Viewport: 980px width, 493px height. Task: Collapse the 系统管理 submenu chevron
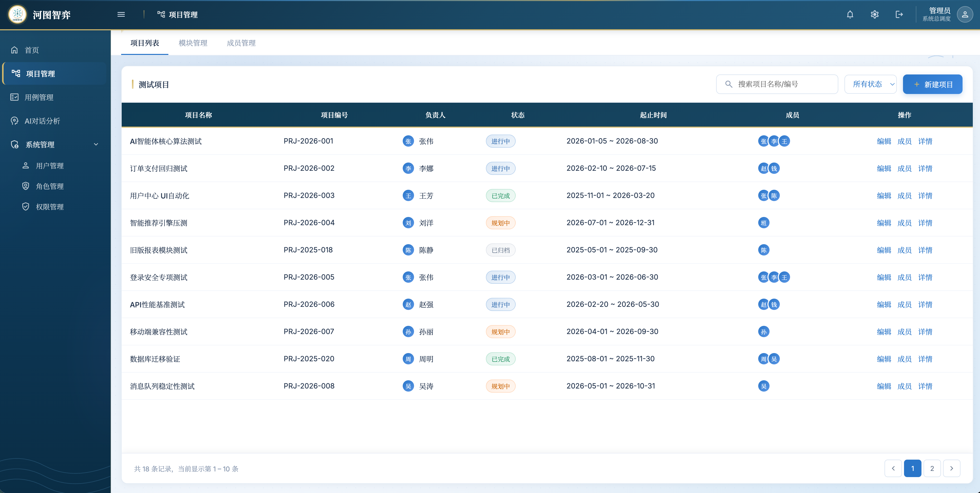pyautogui.click(x=96, y=144)
